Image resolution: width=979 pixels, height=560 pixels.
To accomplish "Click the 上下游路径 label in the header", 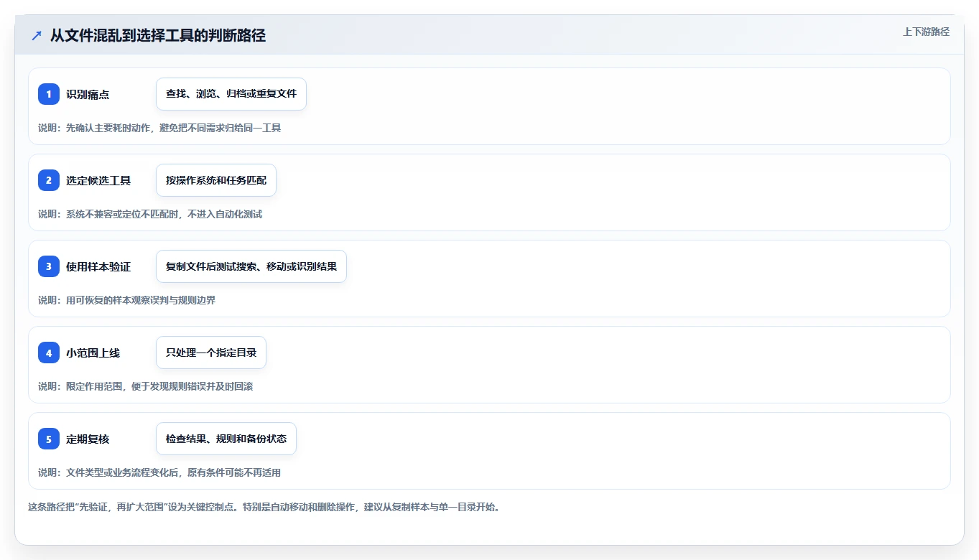I will click(926, 32).
